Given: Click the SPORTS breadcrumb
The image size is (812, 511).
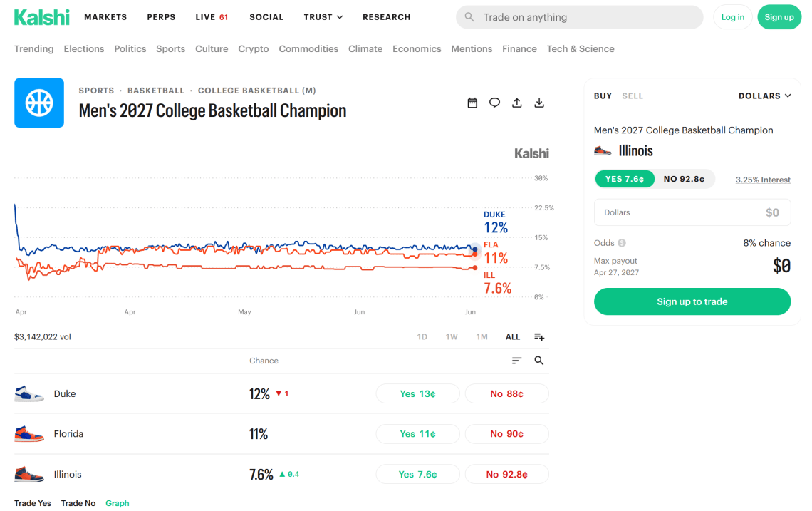Looking at the screenshot, I should point(96,91).
